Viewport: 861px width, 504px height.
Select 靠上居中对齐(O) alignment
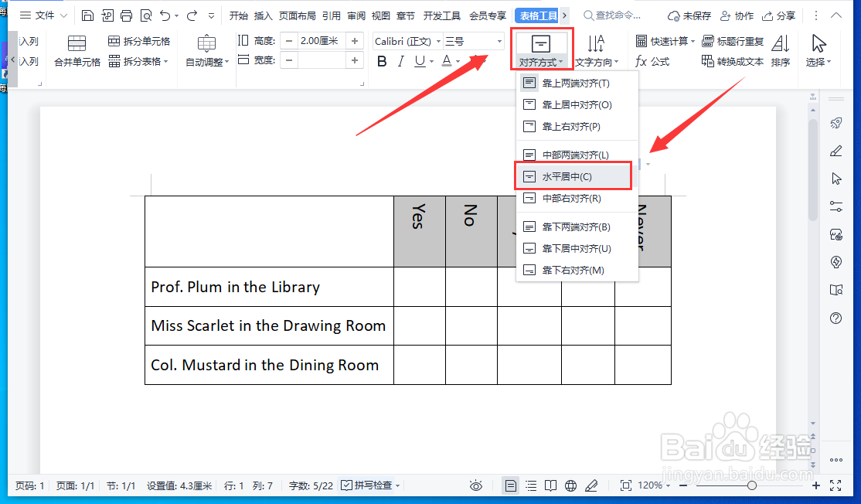click(x=577, y=105)
